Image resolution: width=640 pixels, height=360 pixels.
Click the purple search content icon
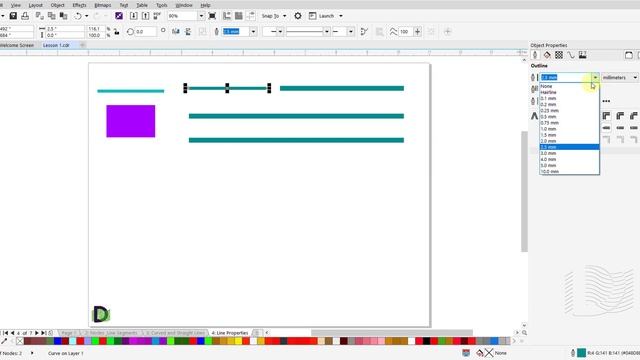pyautogui.click(x=119, y=16)
